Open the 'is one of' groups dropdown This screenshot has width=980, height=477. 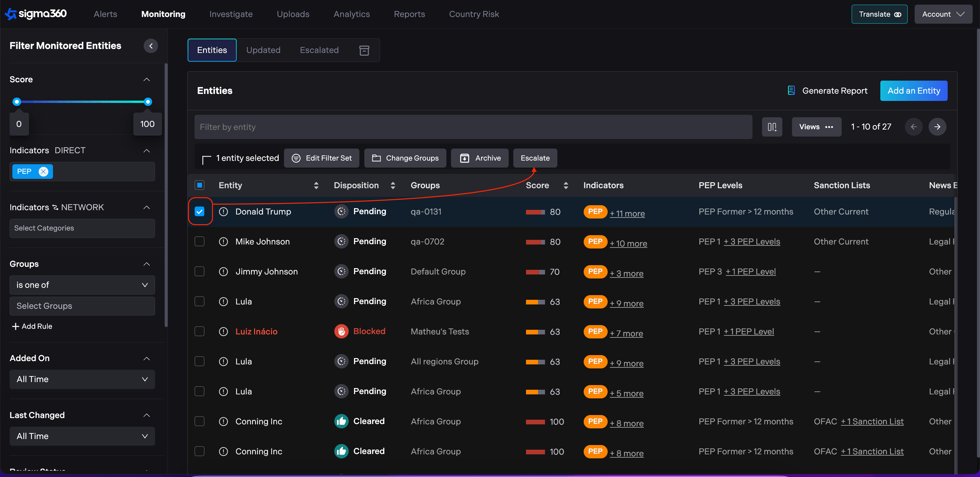click(82, 285)
